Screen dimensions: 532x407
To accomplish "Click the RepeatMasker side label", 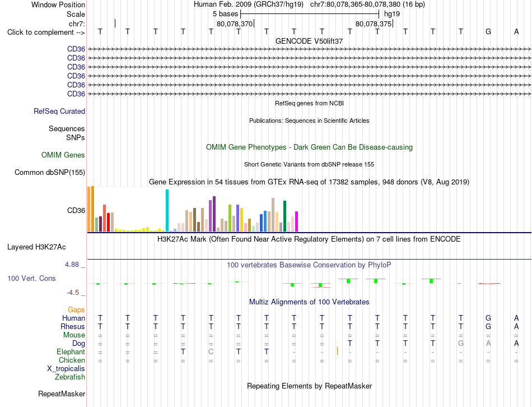I will coord(62,394).
